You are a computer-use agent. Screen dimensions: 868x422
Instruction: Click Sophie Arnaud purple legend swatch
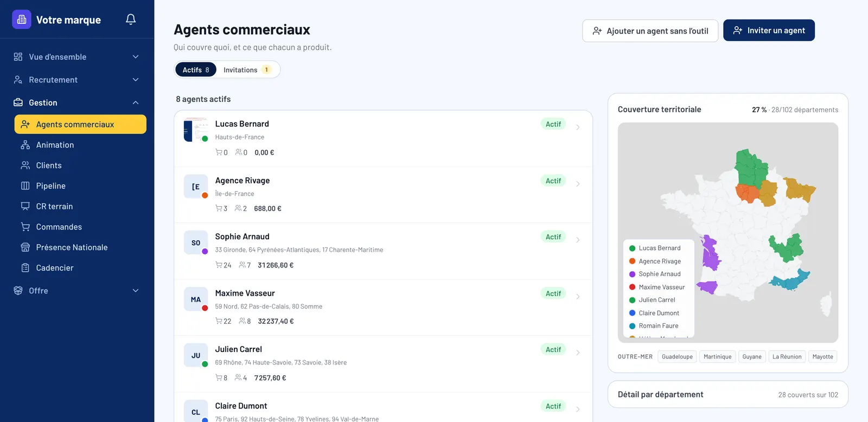[x=632, y=274]
